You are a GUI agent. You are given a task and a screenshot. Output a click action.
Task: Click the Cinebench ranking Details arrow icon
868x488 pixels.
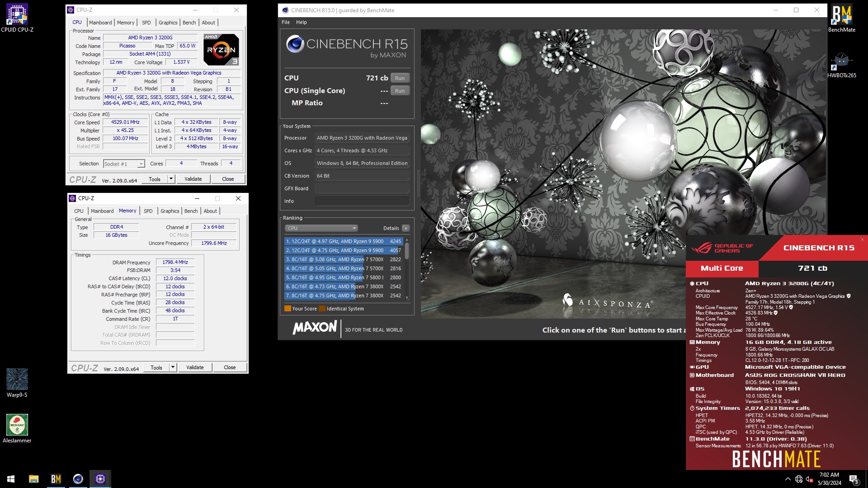(x=406, y=228)
